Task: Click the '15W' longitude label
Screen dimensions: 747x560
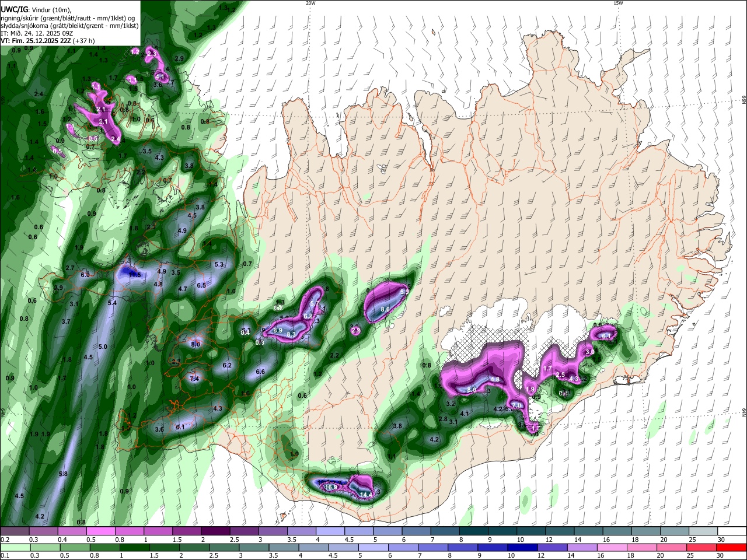Action: (618, 3)
